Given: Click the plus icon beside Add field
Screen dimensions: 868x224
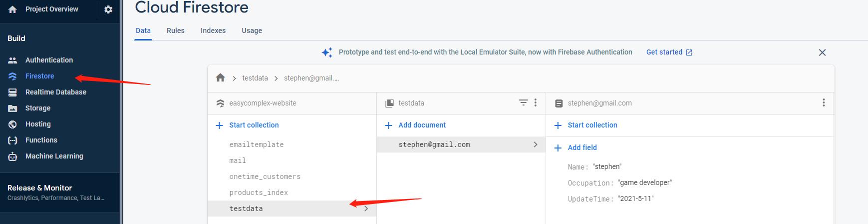Looking at the screenshot, I should coord(558,147).
